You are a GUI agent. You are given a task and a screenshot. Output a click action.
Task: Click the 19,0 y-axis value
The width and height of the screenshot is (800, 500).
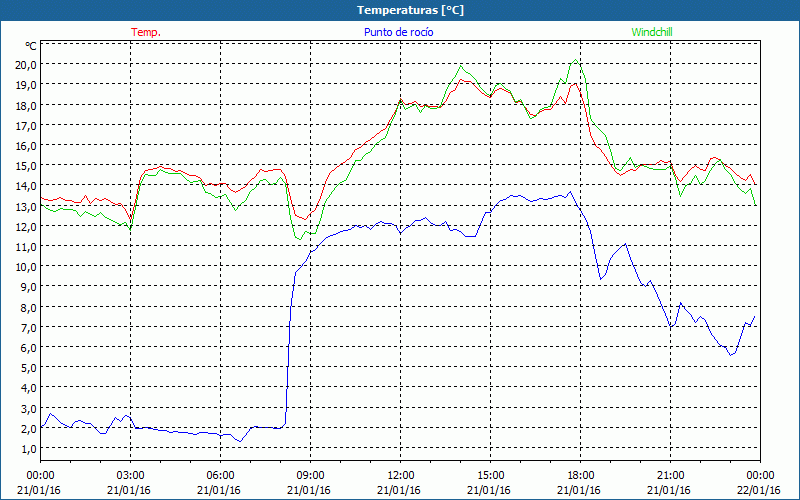26,85
